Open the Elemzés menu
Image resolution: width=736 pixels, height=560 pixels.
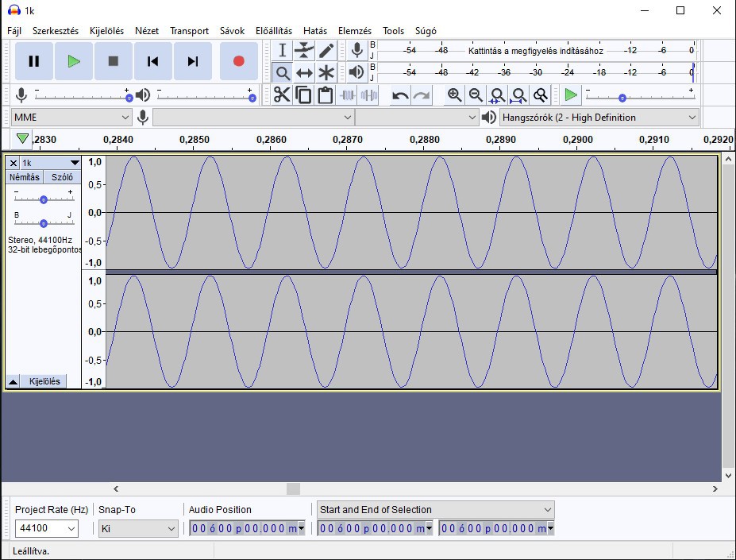[x=355, y=31]
